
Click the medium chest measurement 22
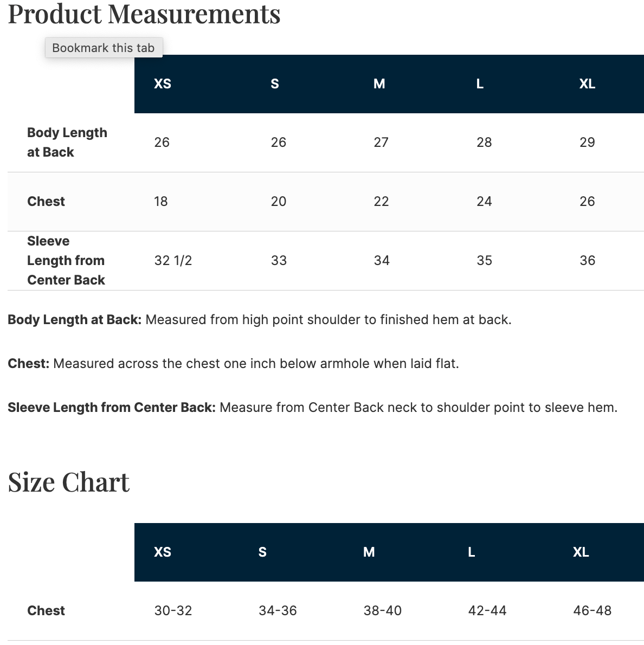[381, 202]
